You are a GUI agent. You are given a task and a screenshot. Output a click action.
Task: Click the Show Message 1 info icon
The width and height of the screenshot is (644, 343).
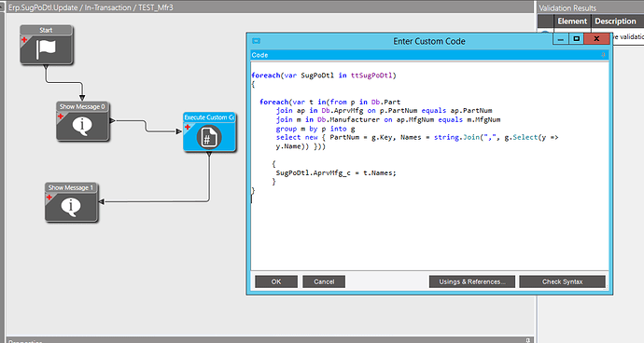[x=71, y=206]
